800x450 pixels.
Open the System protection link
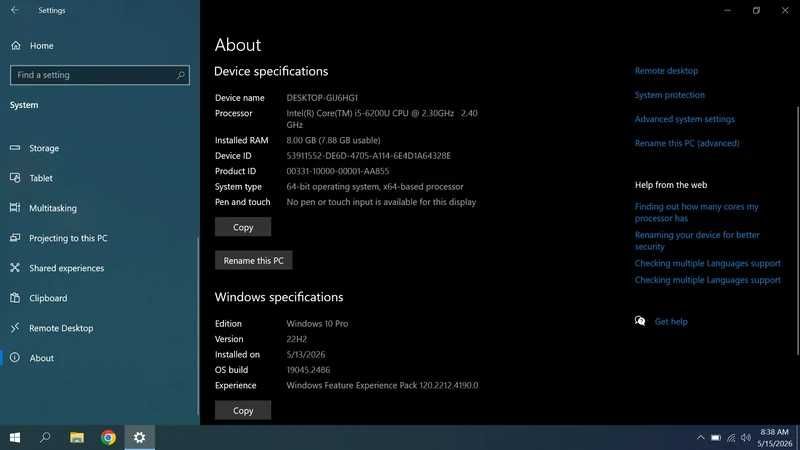[669, 95]
